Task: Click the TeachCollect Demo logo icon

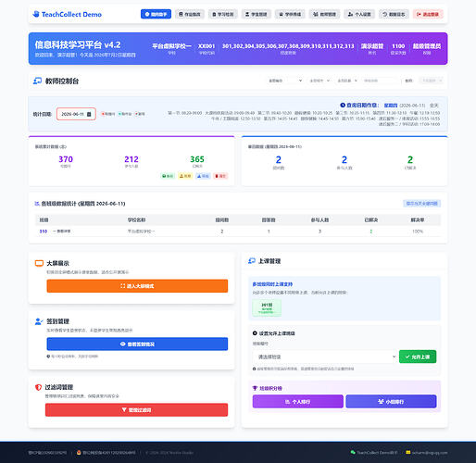Action: (x=36, y=14)
